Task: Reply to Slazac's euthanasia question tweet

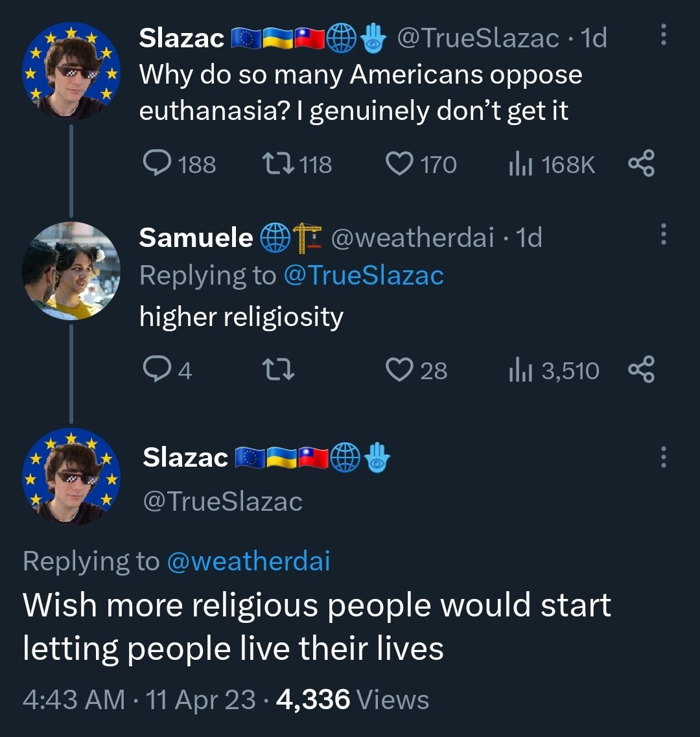Action: [x=156, y=164]
